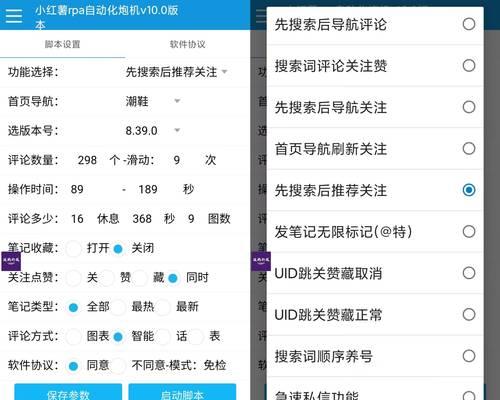
Task: Choose 先搜索后导航评论 option in list
Action: click(x=375, y=24)
